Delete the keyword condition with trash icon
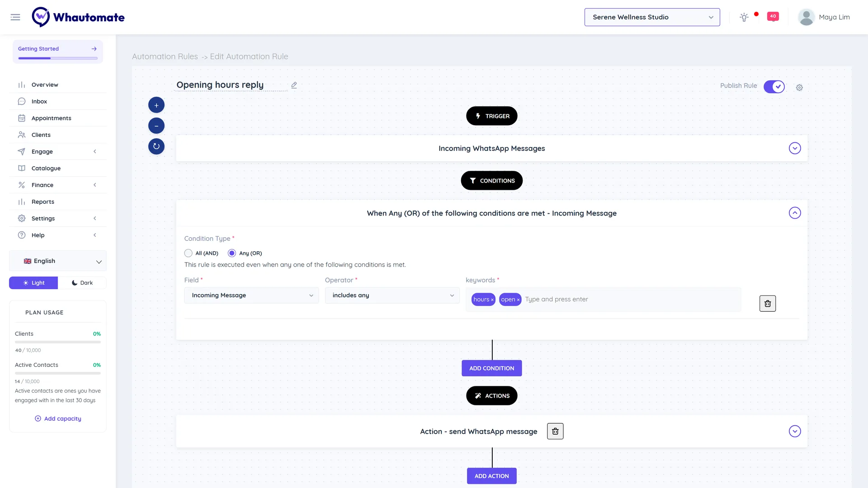This screenshot has height=488, width=868. [x=768, y=304]
